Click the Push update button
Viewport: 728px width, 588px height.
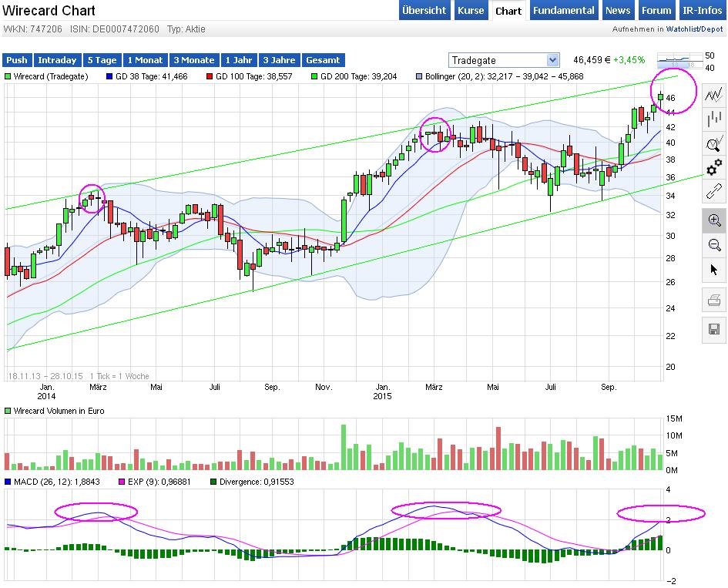[16, 59]
